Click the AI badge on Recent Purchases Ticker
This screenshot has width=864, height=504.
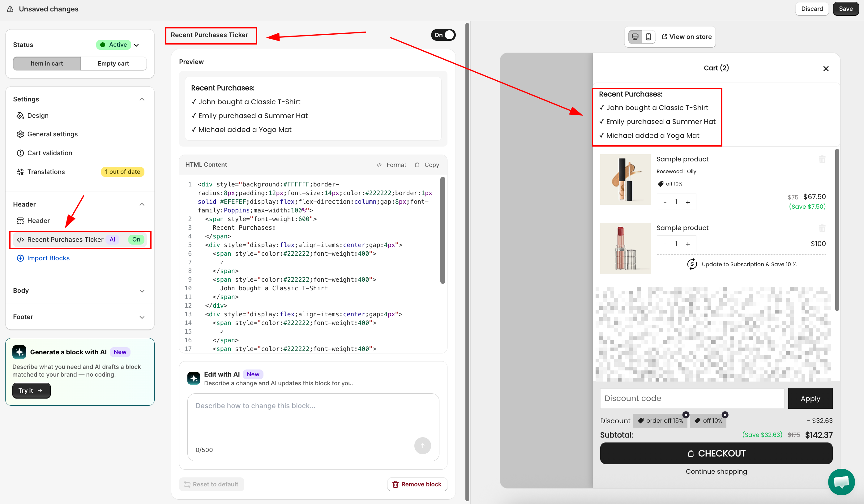(x=112, y=239)
